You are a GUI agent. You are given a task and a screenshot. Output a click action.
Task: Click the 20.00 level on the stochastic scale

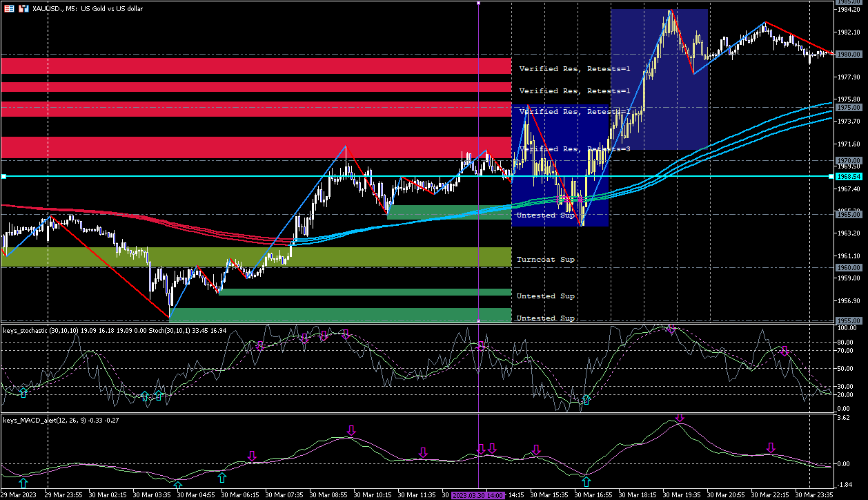845,394
